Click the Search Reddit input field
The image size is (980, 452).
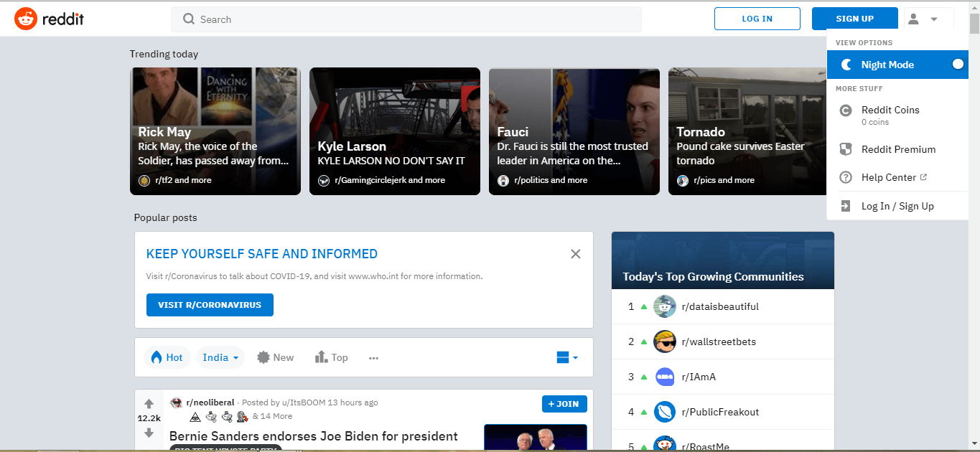[x=406, y=19]
